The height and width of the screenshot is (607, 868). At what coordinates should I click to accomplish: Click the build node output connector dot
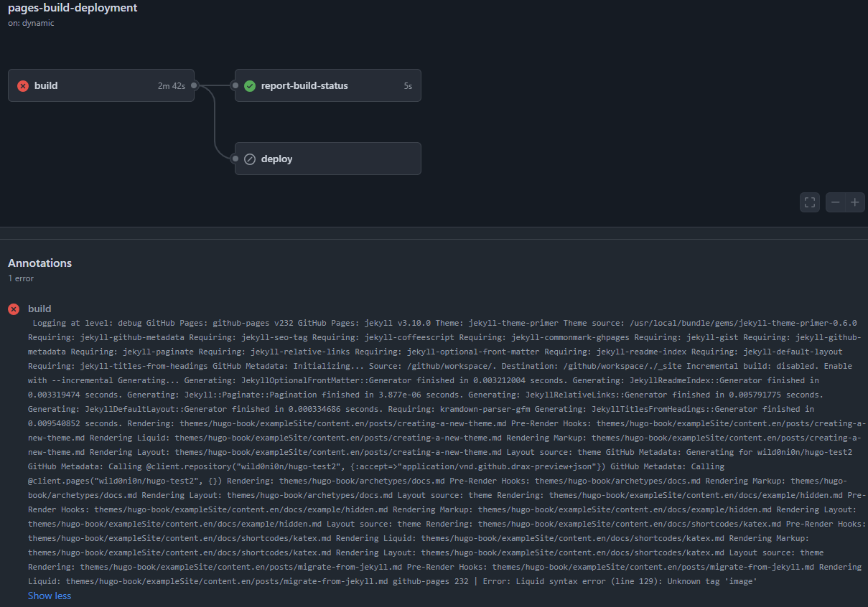[194, 85]
